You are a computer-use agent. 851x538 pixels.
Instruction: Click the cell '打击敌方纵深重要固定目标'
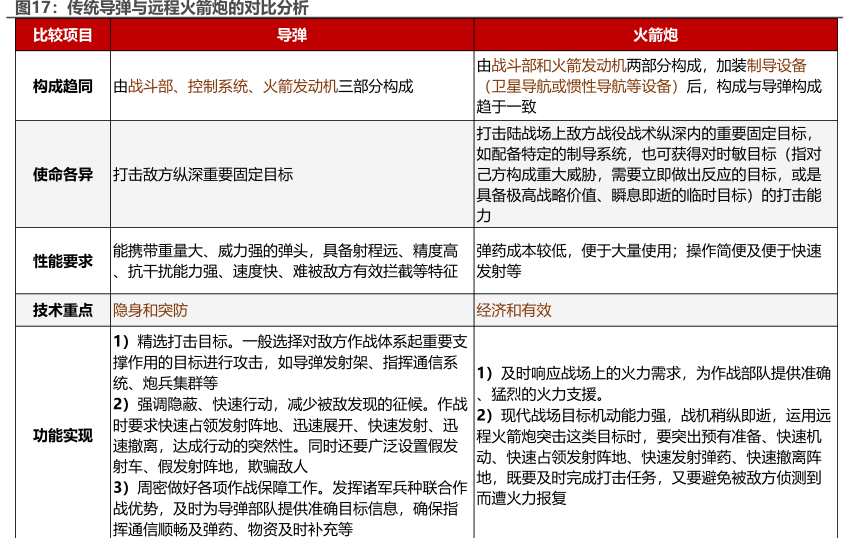tap(203, 174)
